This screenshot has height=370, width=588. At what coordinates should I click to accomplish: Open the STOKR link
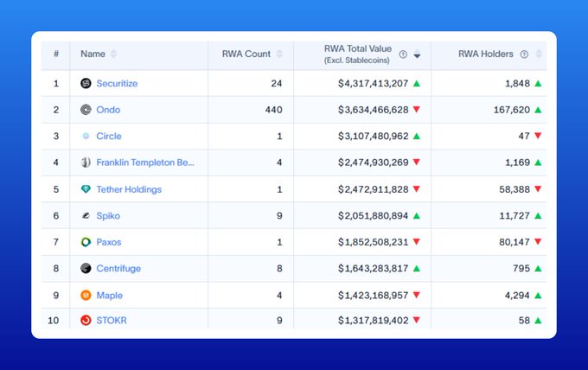(x=112, y=321)
